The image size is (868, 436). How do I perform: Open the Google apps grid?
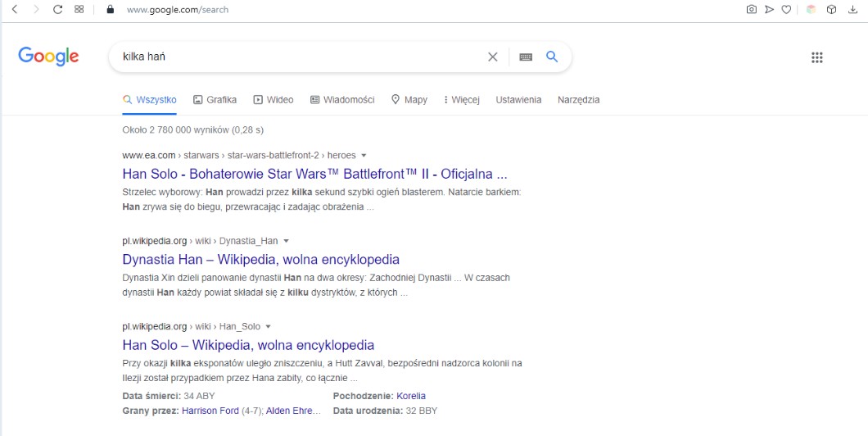pos(816,57)
